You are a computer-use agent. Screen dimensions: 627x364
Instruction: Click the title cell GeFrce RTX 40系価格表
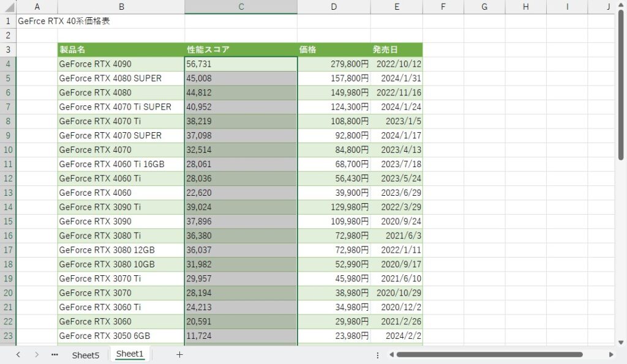point(64,21)
